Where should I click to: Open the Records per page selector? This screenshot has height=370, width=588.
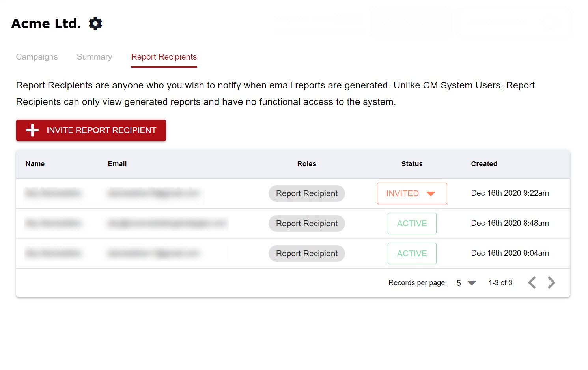465,283
